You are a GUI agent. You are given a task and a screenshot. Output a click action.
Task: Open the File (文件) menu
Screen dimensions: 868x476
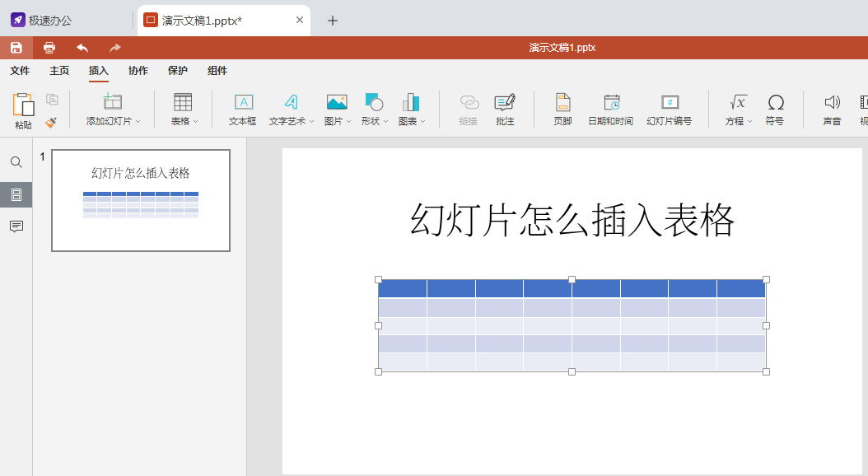coord(20,71)
